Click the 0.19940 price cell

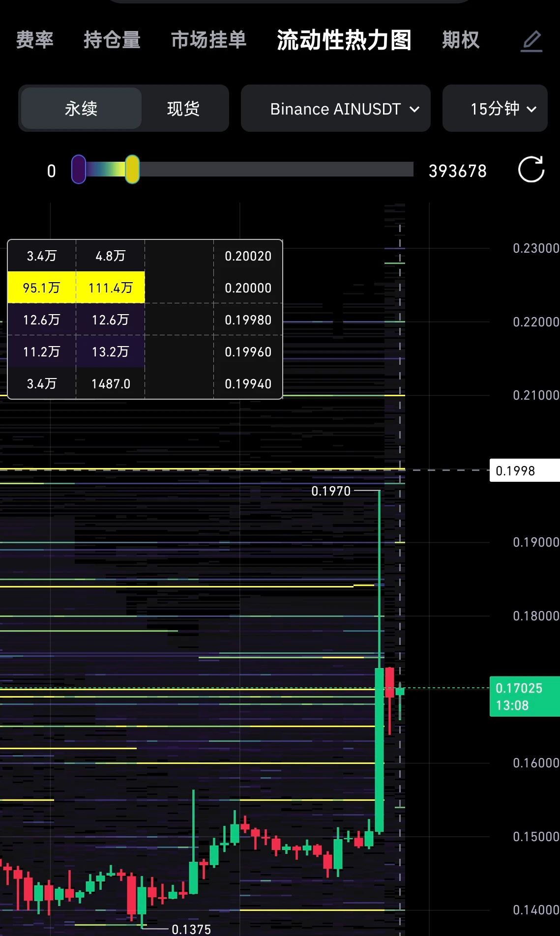[248, 383]
